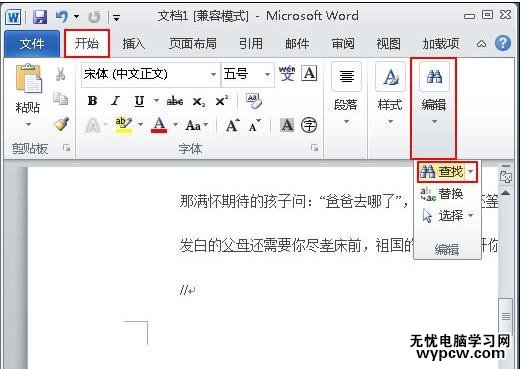This screenshot has width=521, height=369.
Task: Click the 粘贴 (Paste) clipboard icon
Action: [x=29, y=79]
